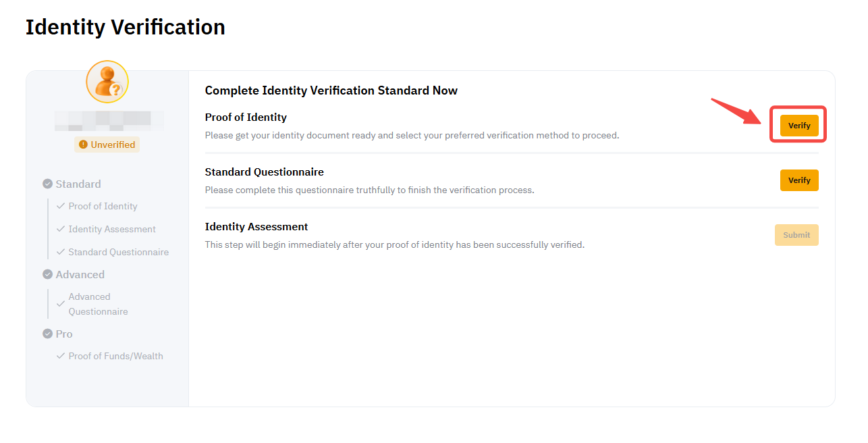Select Identity Assessment in the sidebar
The image size is (868, 443).
coord(112,229)
